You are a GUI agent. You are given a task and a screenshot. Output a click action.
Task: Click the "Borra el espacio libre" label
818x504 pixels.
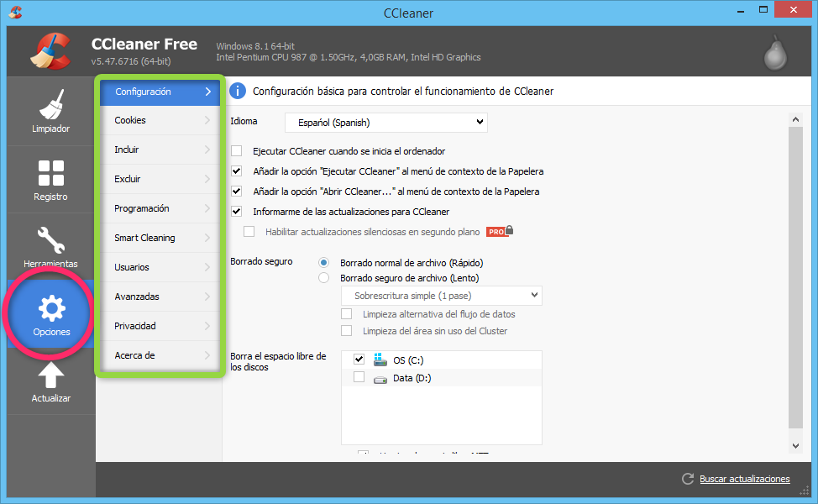coord(278,361)
